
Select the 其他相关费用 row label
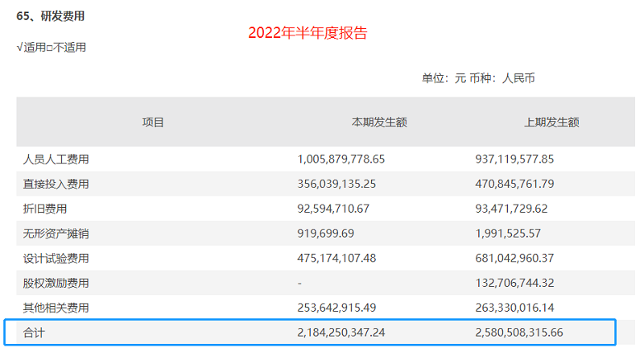click(x=56, y=308)
